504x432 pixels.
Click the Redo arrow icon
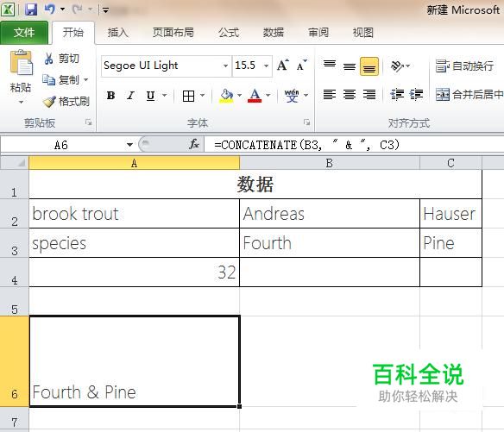point(77,9)
